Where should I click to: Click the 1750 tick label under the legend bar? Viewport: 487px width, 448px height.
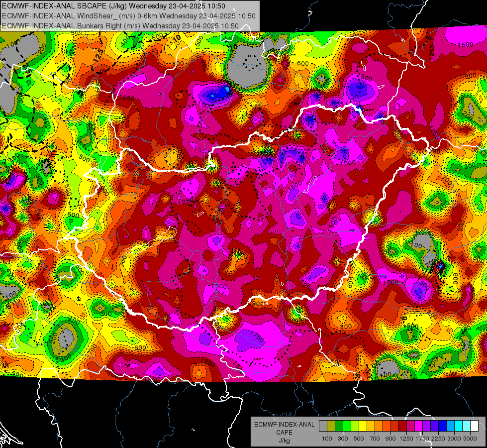(x=422, y=439)
